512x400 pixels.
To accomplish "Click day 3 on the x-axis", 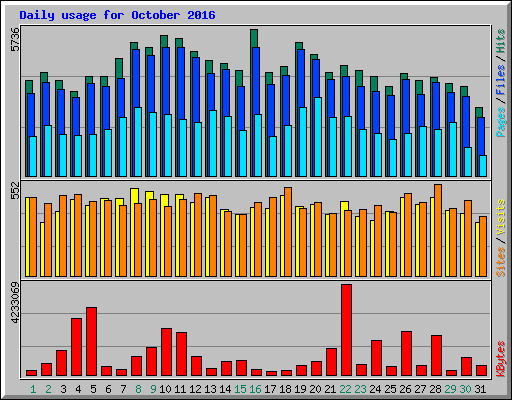I will (x=63, y=389).
